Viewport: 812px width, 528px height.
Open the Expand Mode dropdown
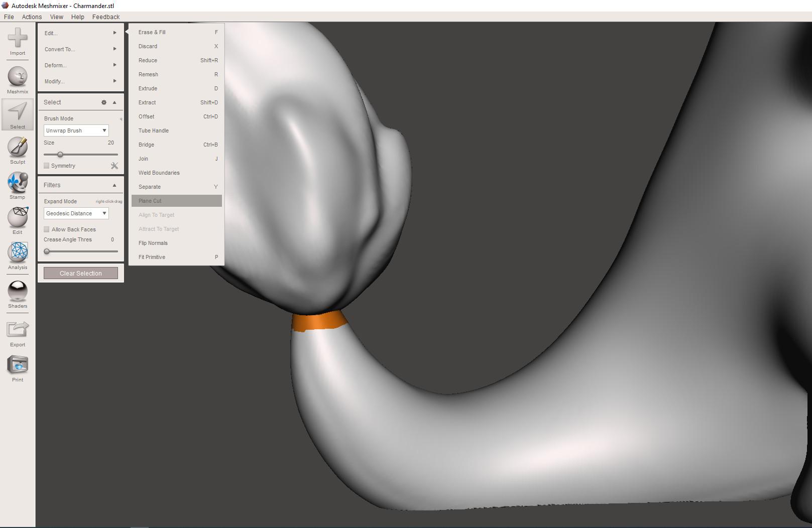coord(76,213)
